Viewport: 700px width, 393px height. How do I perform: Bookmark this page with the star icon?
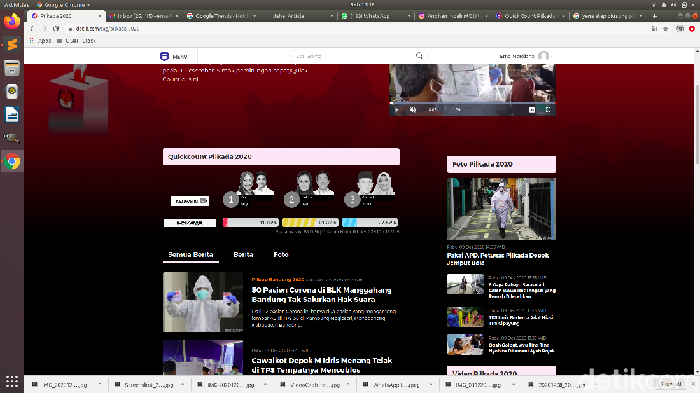(666, 29)
